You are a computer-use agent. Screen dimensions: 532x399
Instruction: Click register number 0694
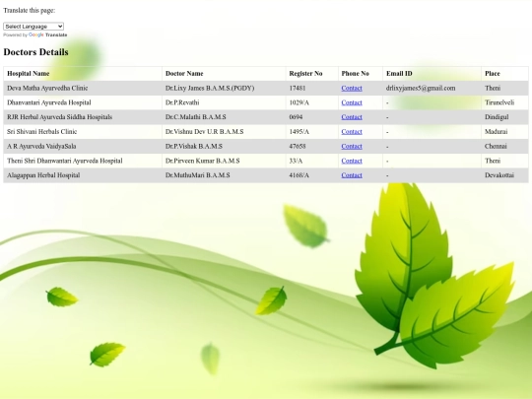[x=296, y=117]
